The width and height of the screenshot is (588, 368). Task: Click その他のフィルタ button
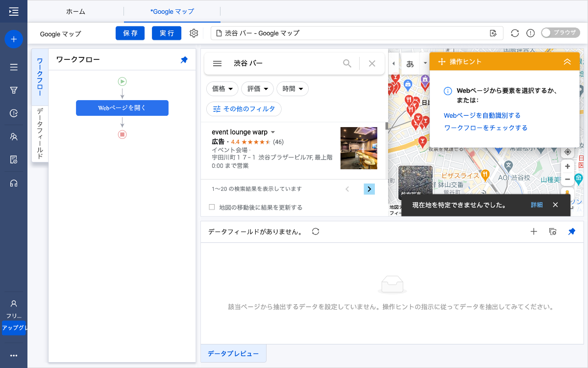[244, 109]
